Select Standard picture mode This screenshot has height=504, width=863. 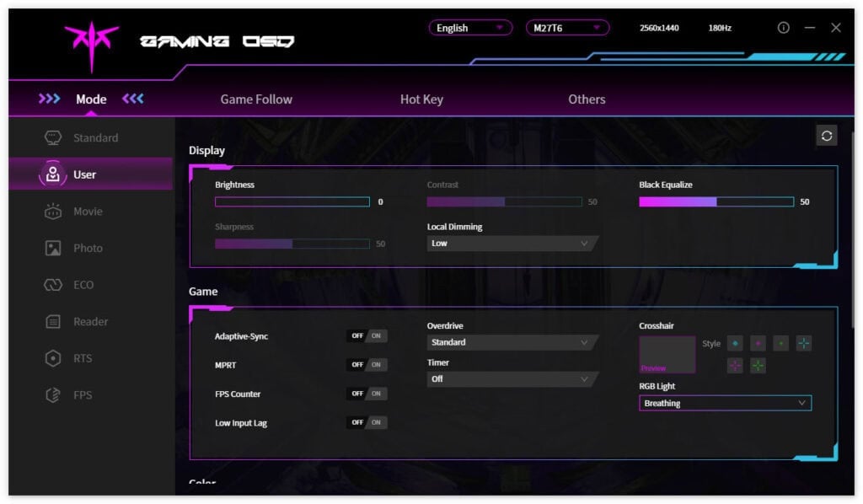coord(91,137)
